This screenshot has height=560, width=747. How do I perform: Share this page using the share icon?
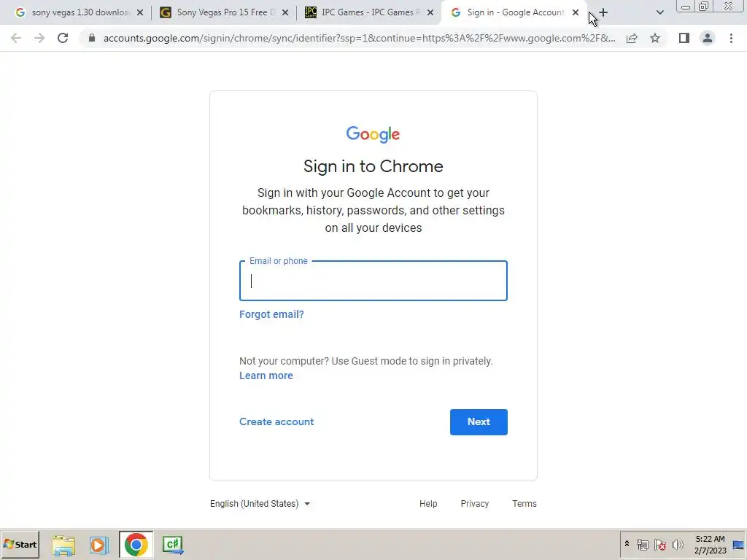(x=632, y=38)
